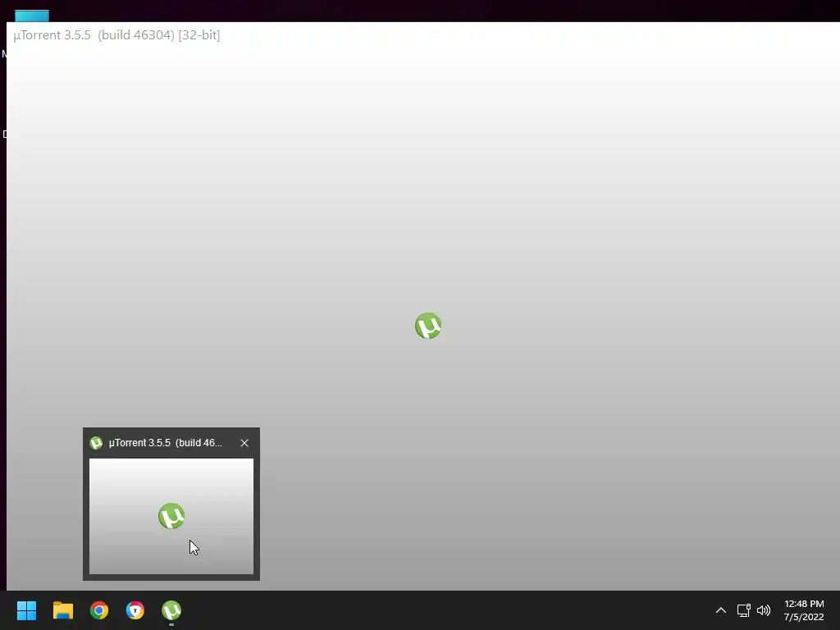The image size is (840, 630).
Task: Select the µTorrent preview thumbnail
Action: coord(171,516)
